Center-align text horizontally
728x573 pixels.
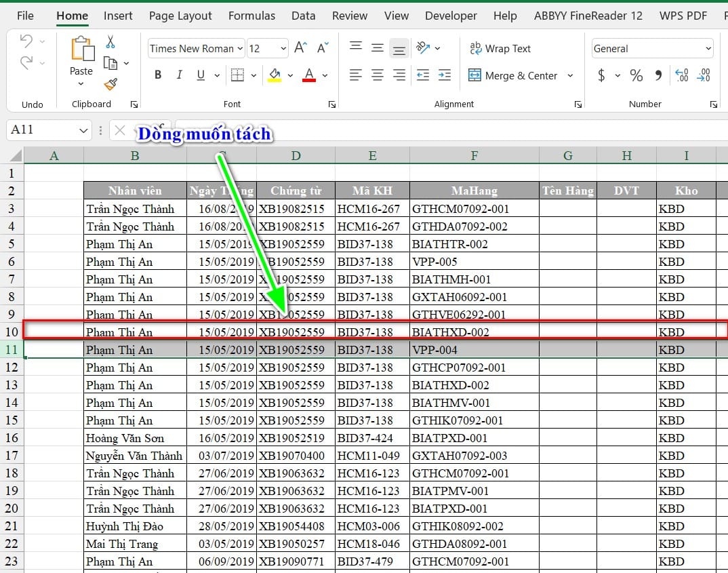[378, 75]
